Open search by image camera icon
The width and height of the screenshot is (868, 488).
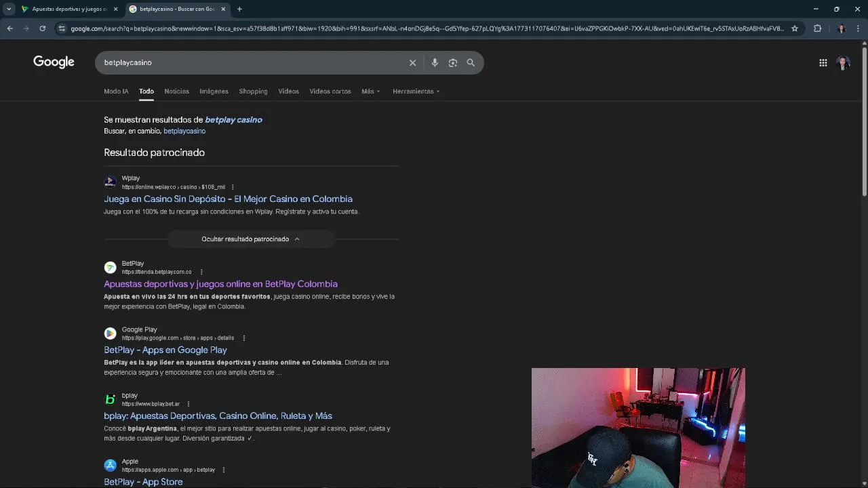point(453,62)
